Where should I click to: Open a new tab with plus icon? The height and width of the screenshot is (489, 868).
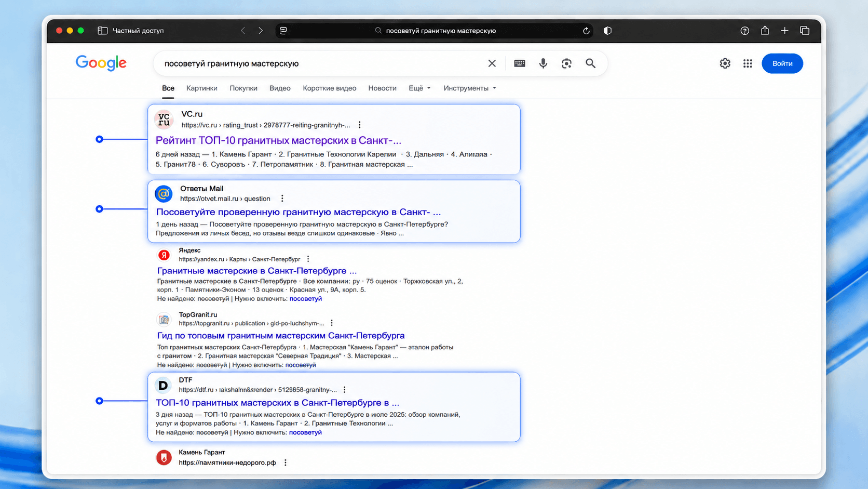coord(784,31)
